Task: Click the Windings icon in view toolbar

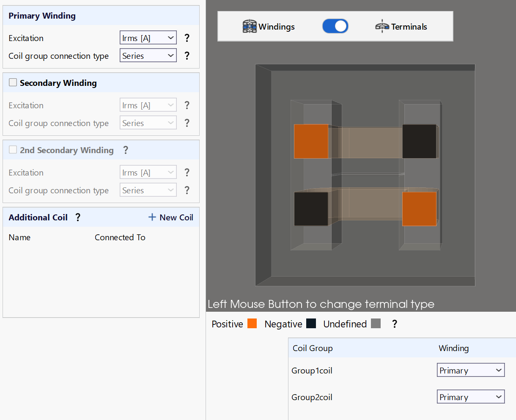Action: point(250,26)
